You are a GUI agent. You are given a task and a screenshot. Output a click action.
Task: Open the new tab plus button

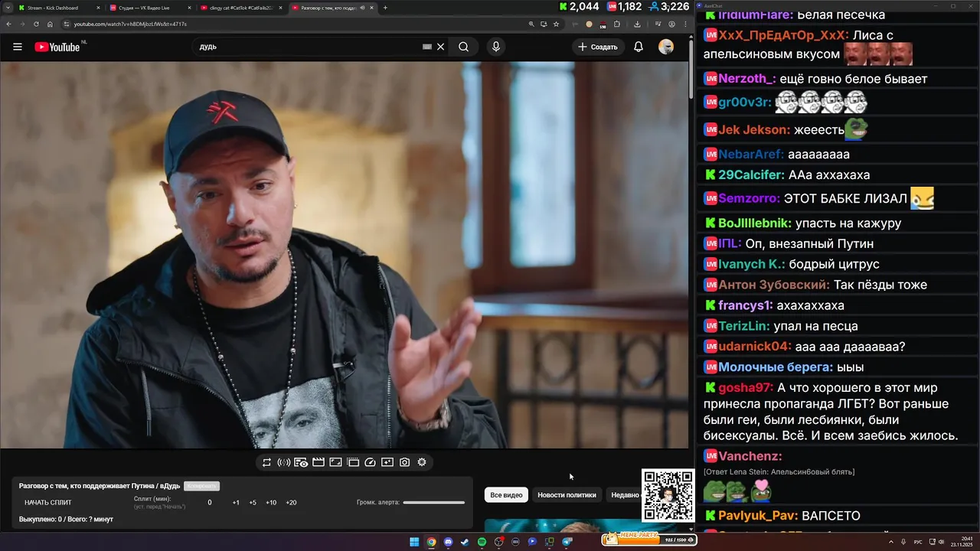(x=385, y=8)
